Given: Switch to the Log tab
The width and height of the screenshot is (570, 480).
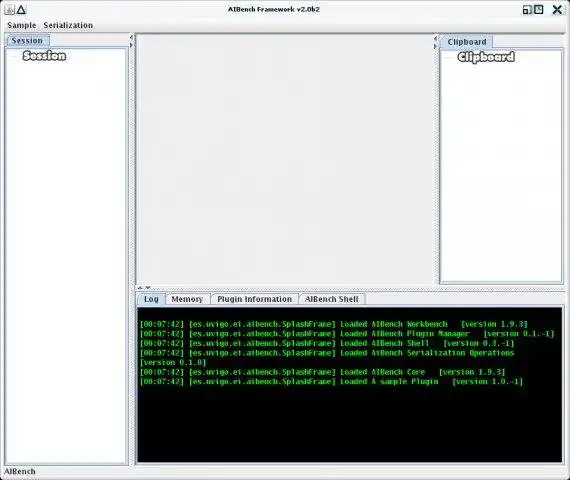Looking at the screenshot, I should pyautogui.click(x=151, y=299).
